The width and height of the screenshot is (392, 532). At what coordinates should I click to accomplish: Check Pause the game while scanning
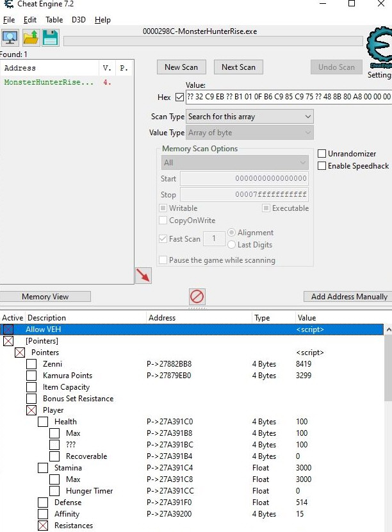(x=163, y=260)
